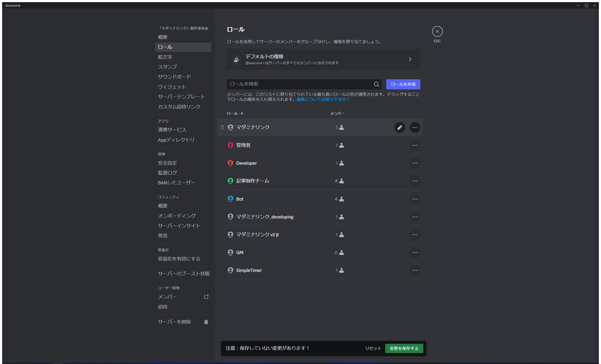Screen dimensions: 601x364
Task: Open more options for 管理者 role
Action: [415, 145]
